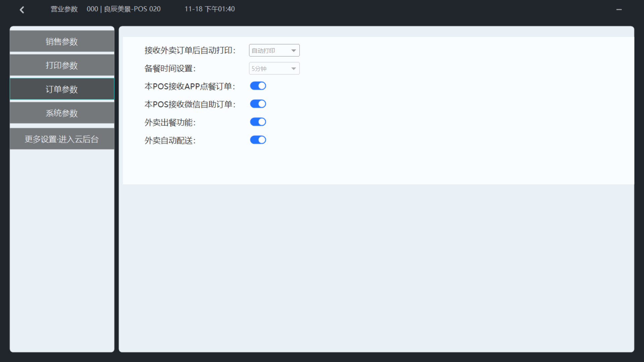
Task: Turn off 外卖出餐功能 switch
Action: coord(258,122)
